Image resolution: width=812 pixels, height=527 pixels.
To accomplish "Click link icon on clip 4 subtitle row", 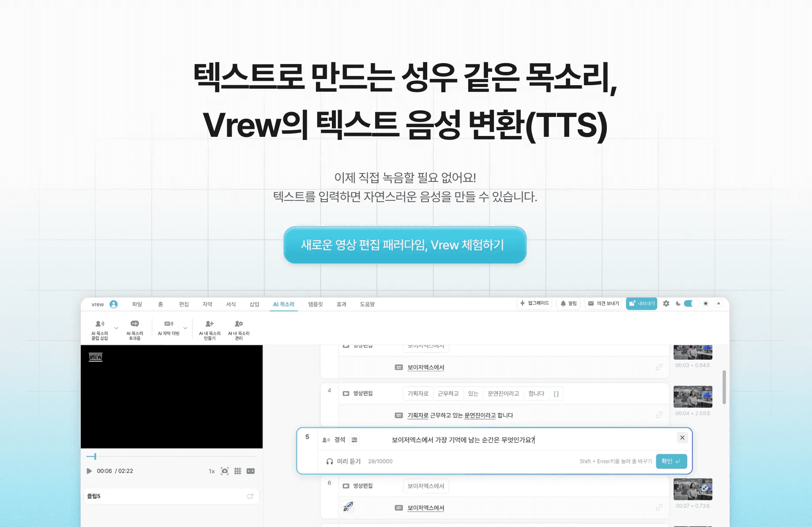I will pyautogui.click(x=659, y=415).
